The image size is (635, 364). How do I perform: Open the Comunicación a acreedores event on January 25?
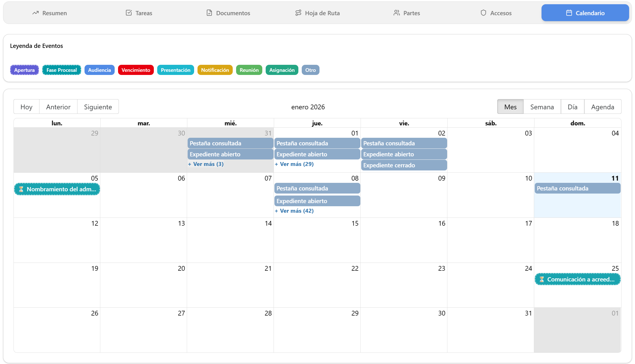577,279
